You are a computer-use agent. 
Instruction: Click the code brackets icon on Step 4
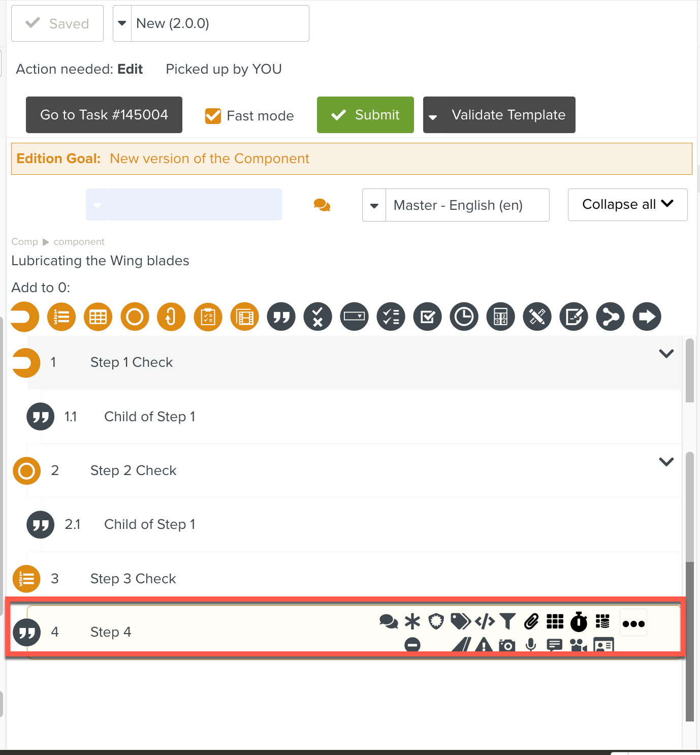[485, 621]
